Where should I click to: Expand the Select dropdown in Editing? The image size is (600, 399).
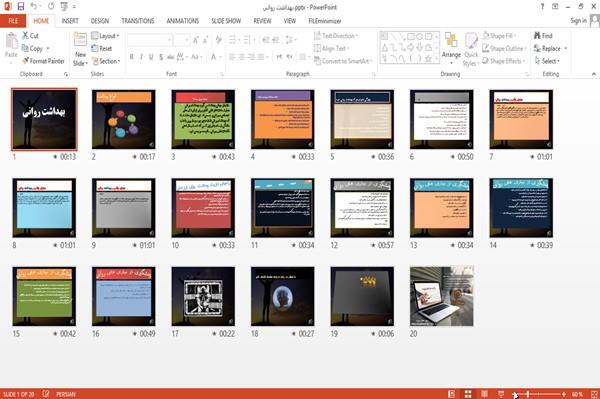(x=547, y=61)
